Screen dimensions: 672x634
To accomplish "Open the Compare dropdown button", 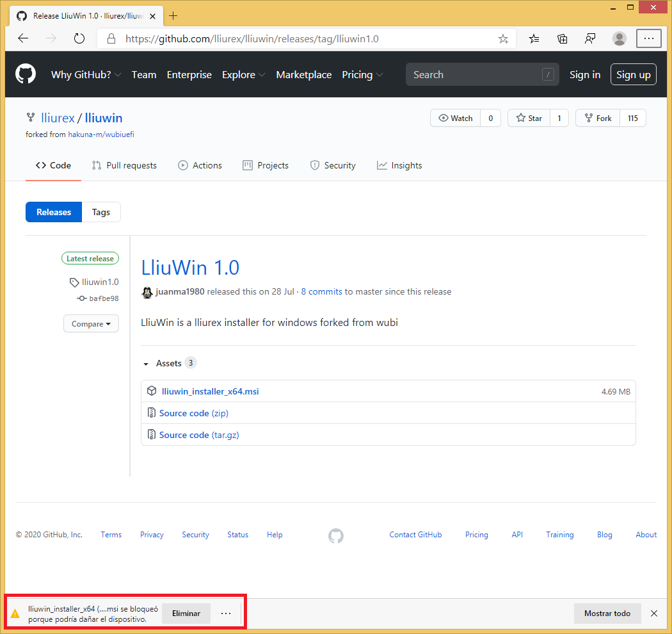I will click(x=91, y=324).
